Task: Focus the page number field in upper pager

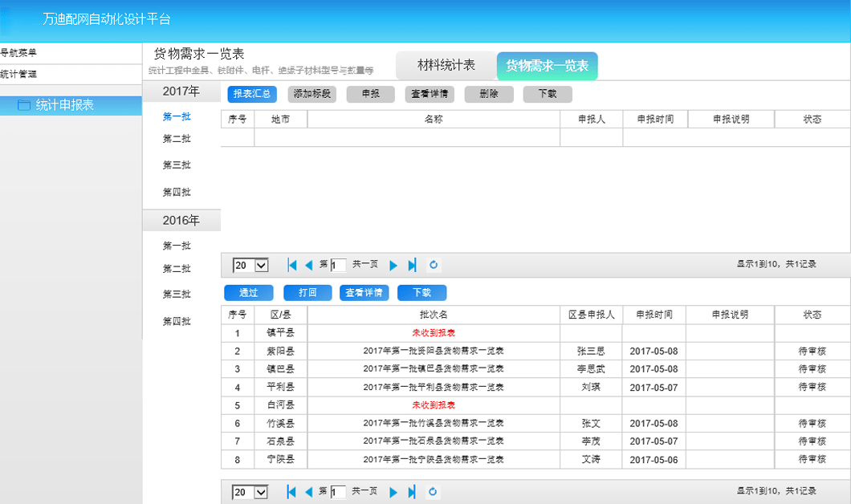Action: coord(338,266)
